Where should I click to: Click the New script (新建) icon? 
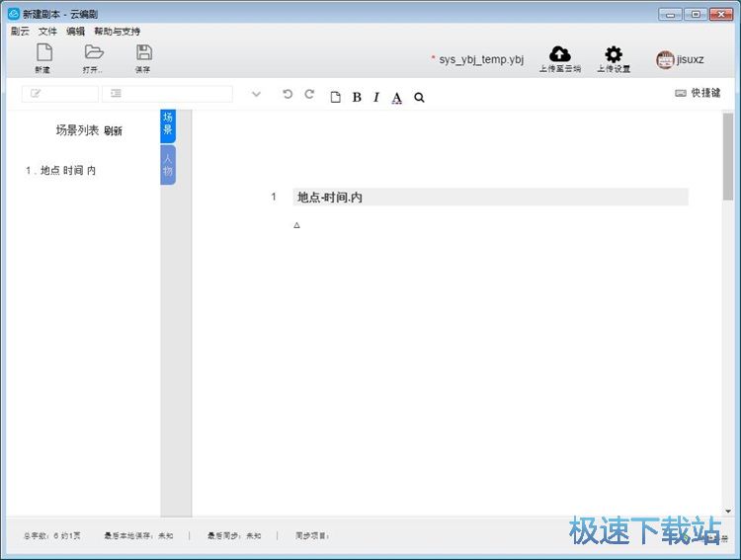[42, 57]
